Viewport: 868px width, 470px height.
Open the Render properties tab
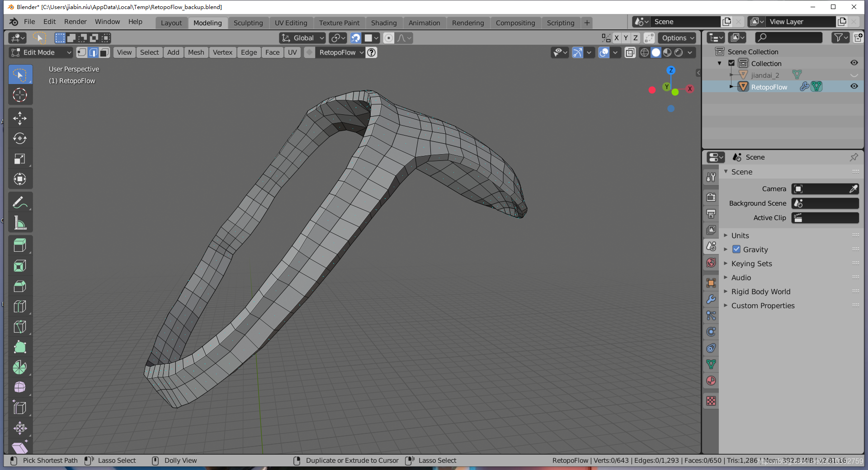click(711, 197)
